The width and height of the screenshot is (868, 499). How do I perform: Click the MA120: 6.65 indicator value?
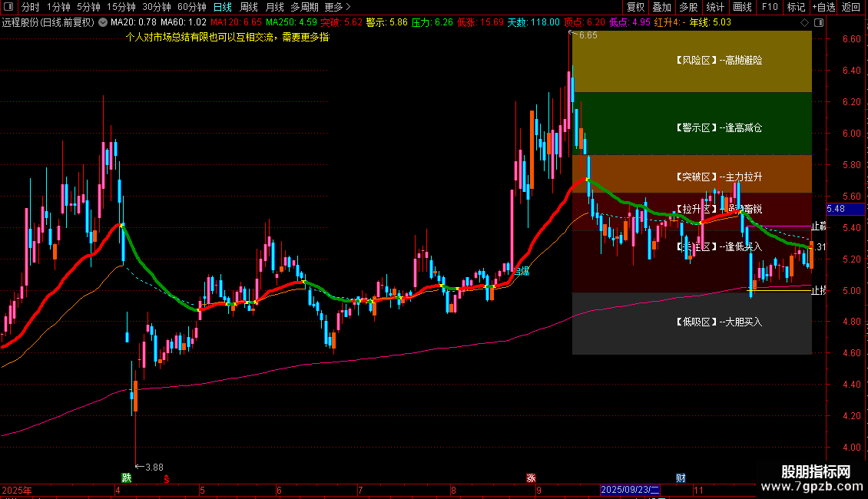236,23
